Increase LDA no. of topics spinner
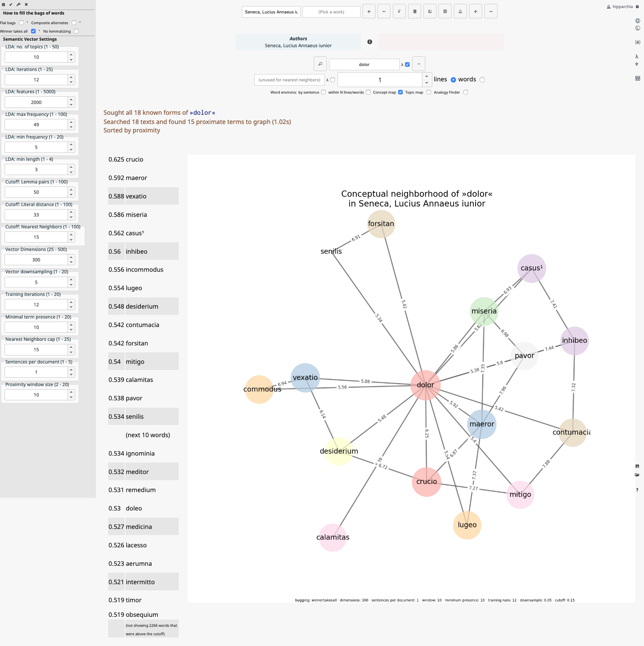Image resolution: width=644 pixels, height=646 pixels. click(x=71, y=55)
